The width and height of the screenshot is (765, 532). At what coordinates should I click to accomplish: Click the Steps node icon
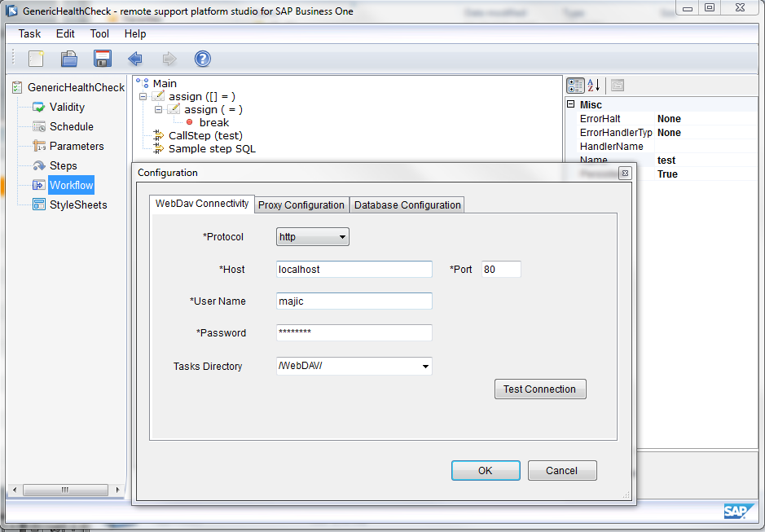tap(39, 165)
